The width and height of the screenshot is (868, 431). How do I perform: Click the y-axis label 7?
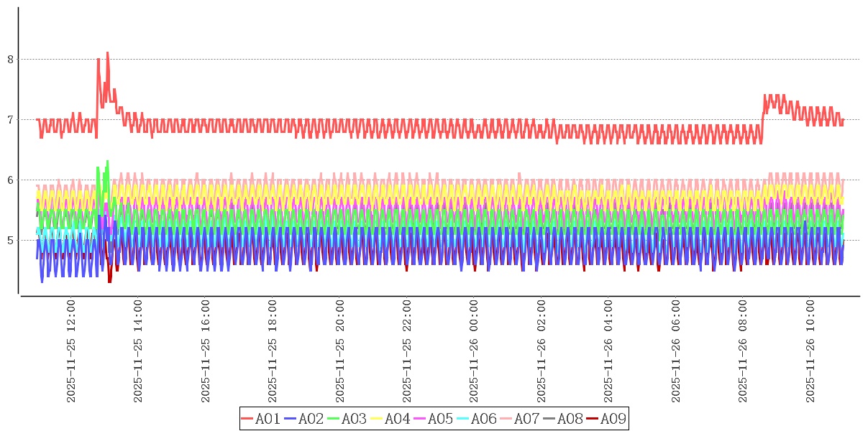click(x=11, y=119)
